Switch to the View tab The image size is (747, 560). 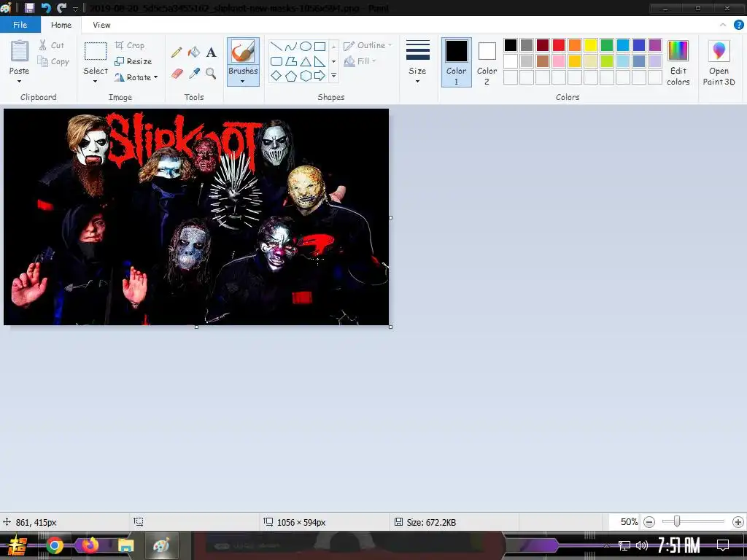(x=101, y=25)
